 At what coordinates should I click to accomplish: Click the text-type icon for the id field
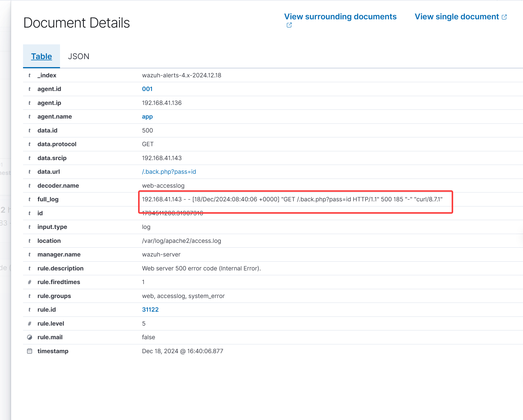coord(29,213)
